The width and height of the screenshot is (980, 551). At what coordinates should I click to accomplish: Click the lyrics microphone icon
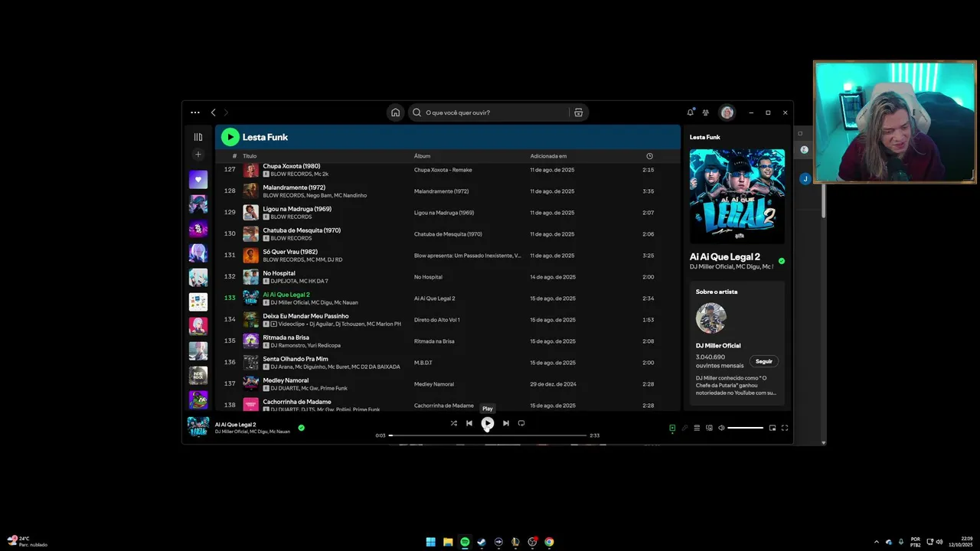[x=684, y=428]
